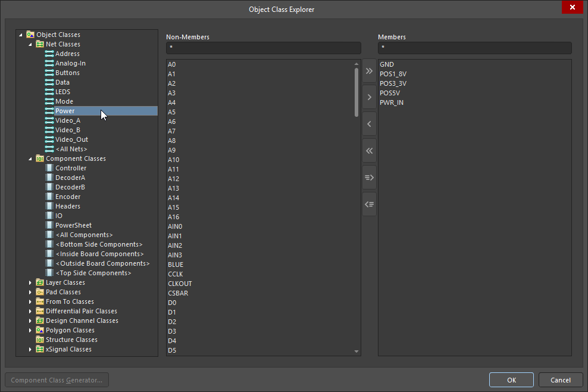
Task: Expand the xSignal Classes node
Action: pyautogui.click(x=31, y=349)
